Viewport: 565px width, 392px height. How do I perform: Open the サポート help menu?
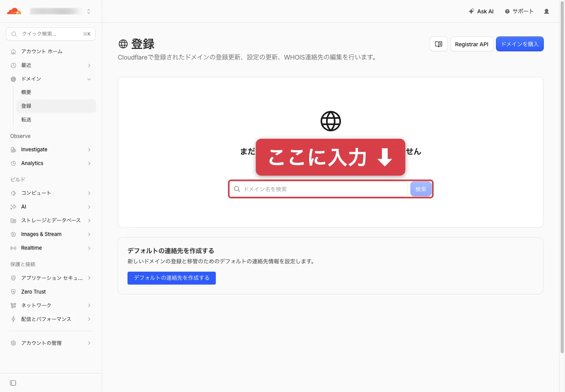pos(519,11)
